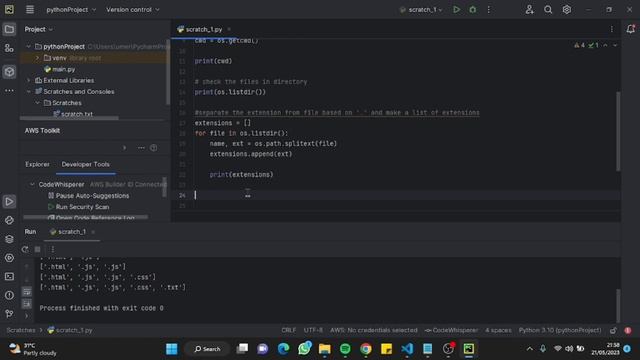The image size is (640, 360).
Task: Open more run actions menu in title bar
Action: [x=489, y=9]
